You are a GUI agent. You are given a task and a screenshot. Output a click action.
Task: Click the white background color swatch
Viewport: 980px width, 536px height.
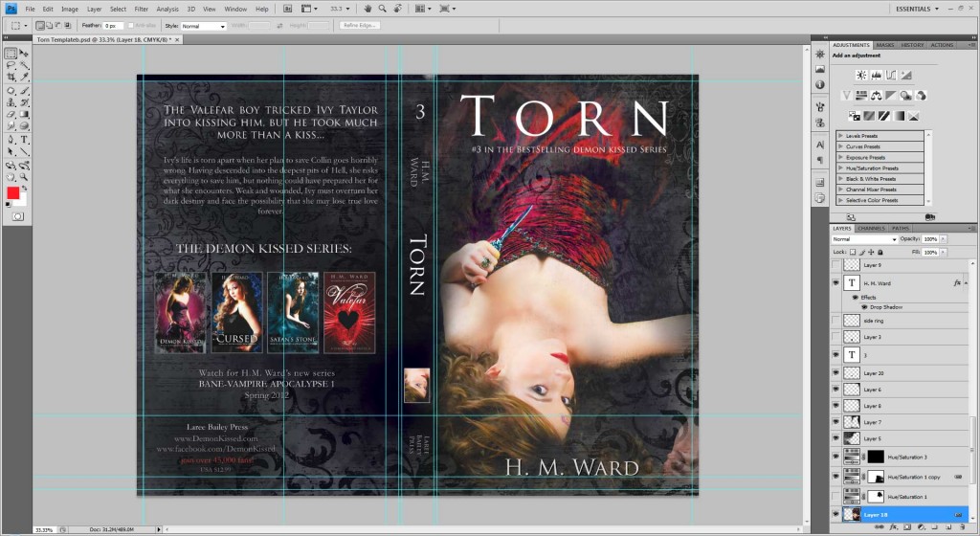tap(23, 202)
